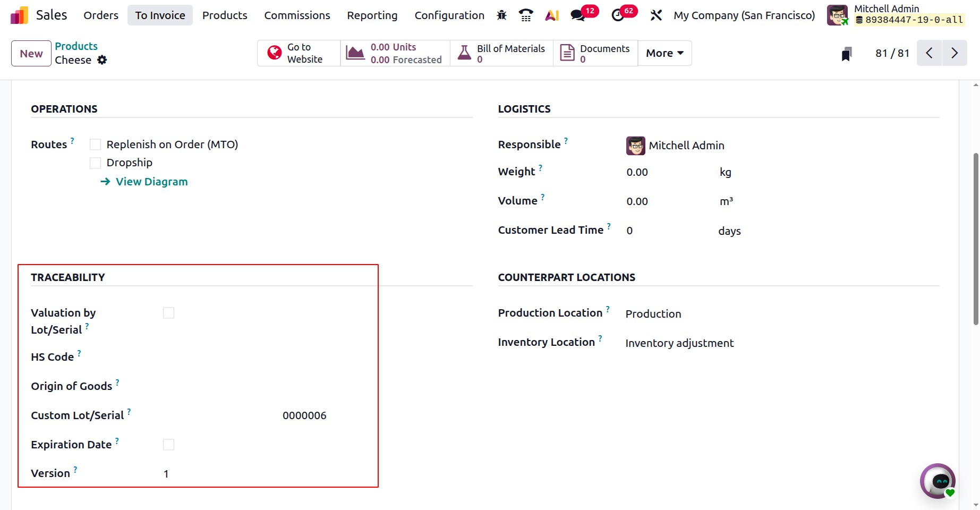The width and height of the screenshot is (980, 510).
Task: Expand the More dropdown
Action: coord(664,53)
